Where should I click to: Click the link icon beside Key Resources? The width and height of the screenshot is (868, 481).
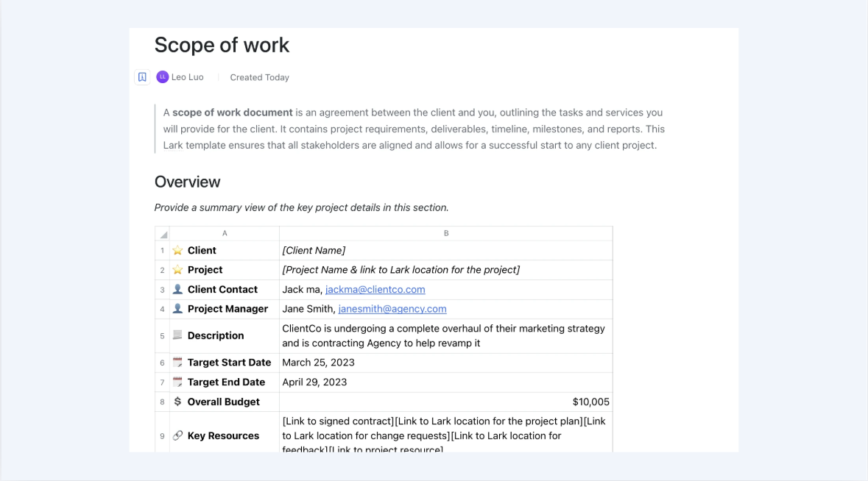[177, 435]
